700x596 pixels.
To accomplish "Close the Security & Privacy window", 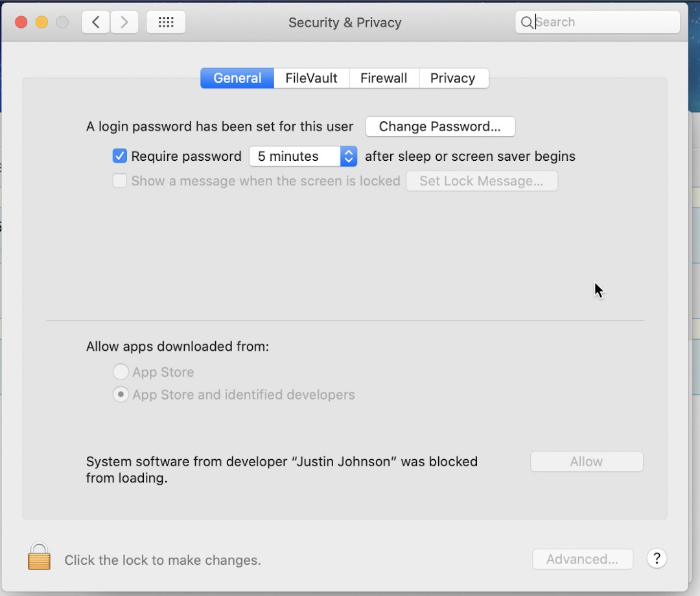I will point(21,22).
